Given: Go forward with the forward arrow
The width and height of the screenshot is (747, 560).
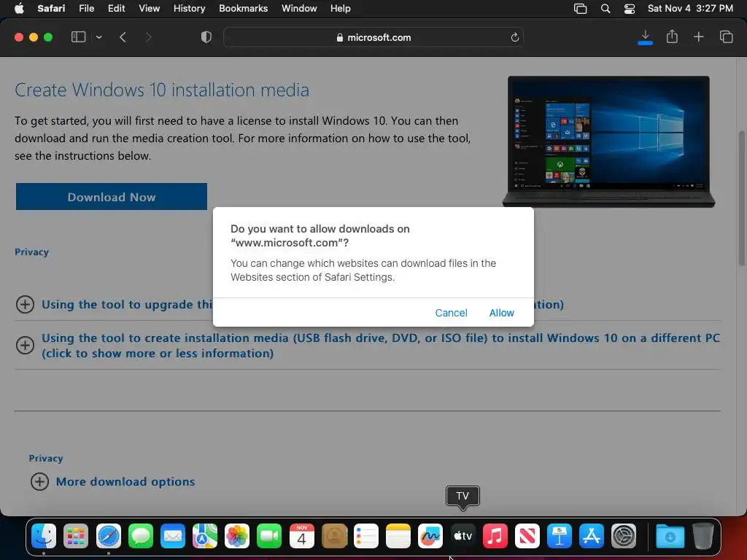Looking at the screenshot, I should pos(148,37).
